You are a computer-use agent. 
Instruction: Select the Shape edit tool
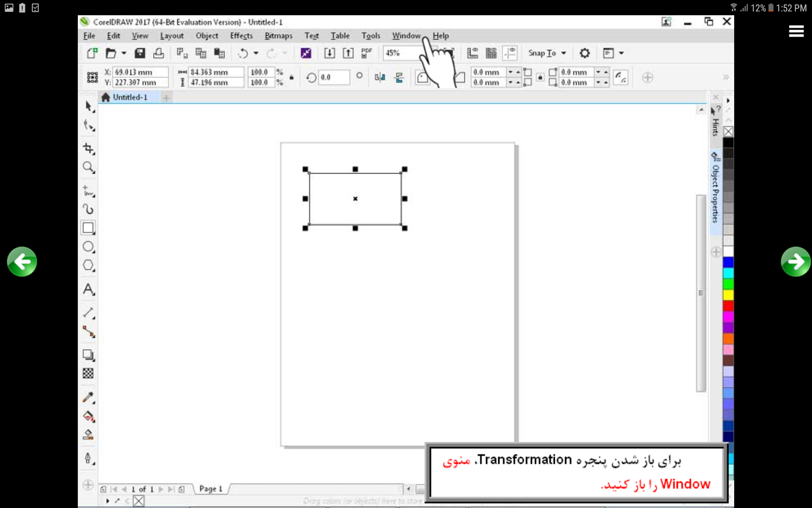pyautogui.click(x=88, y=125)
